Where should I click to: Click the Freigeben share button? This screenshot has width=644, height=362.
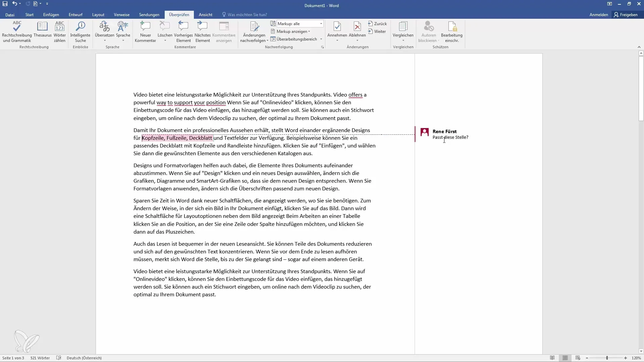[x=626, y=15]
